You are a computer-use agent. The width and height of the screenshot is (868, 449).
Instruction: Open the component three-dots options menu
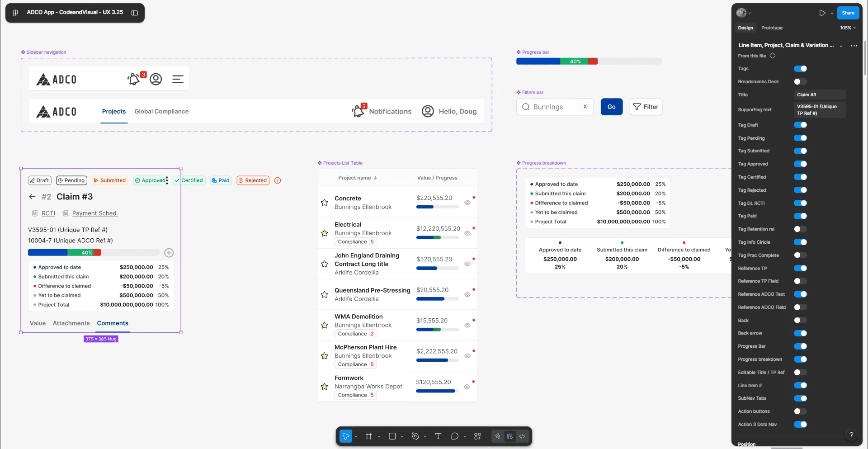[854, 46]
